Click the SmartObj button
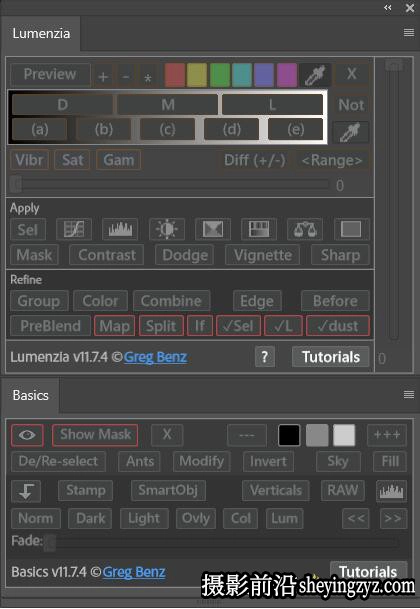The height and width of the screenshot is (609, 420). (x=168, y=491)
